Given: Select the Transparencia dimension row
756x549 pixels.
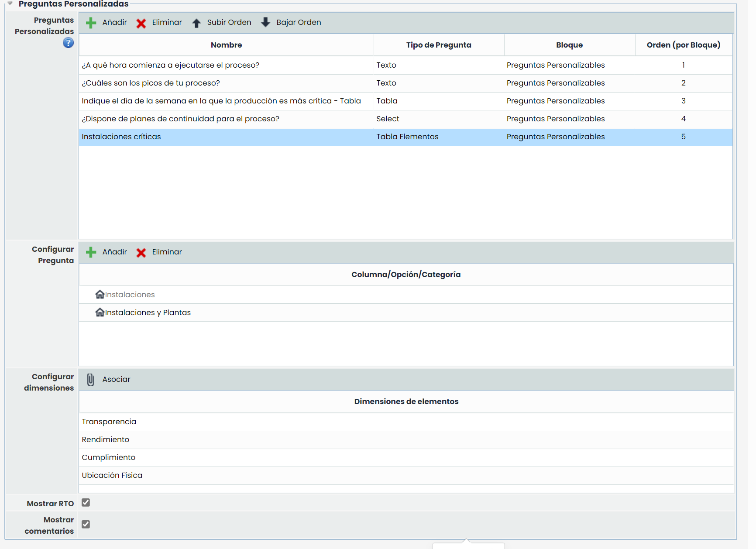Looking at the screenshot, I should tap(109, 422).
